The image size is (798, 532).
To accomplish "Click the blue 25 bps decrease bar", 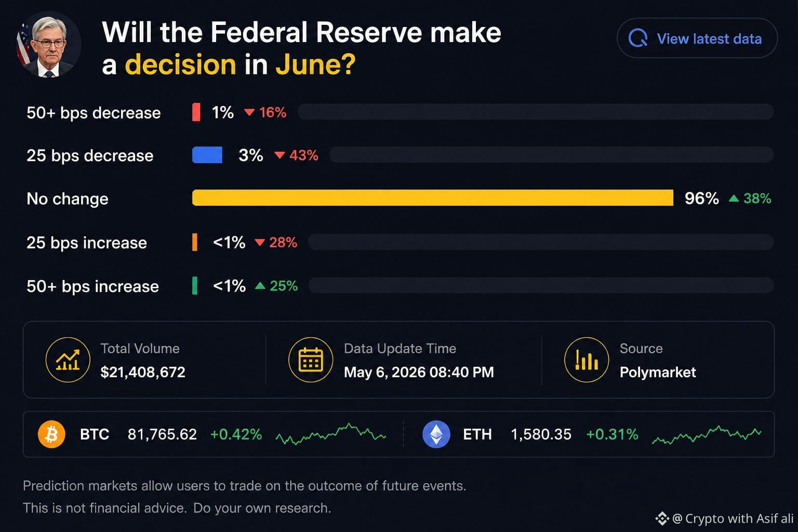I will tap(207, 155).
